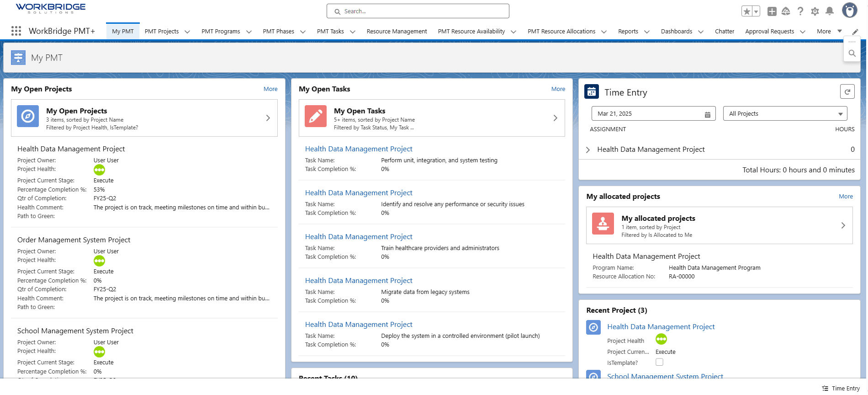This screenshot has height=395, width=868.
Task: Open the PMT Resource Availability dropdown arrow
Action: [x=513, y=32]
